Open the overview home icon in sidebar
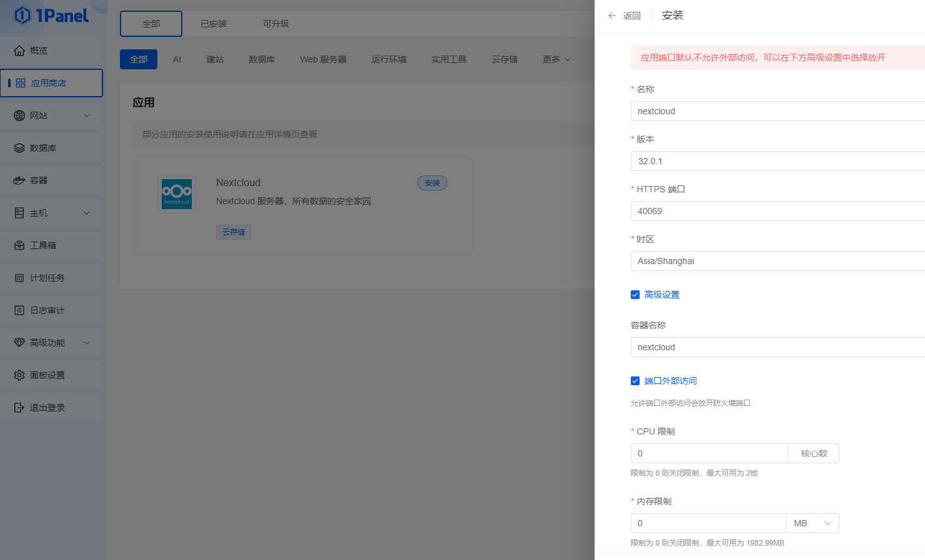The image size is (925, 560). pyautogui.click(x=19, y=51)
